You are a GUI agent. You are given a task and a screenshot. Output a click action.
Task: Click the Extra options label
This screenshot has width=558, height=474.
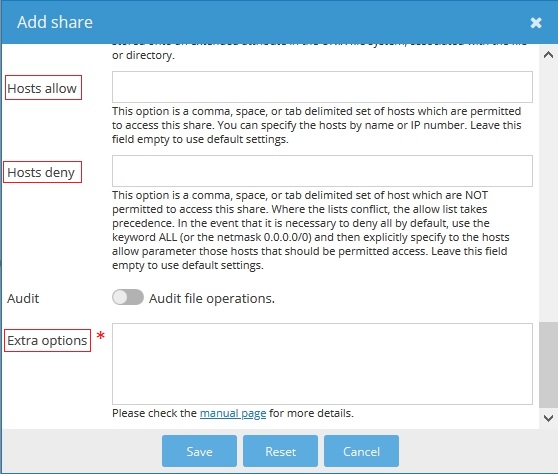(47, 341)
